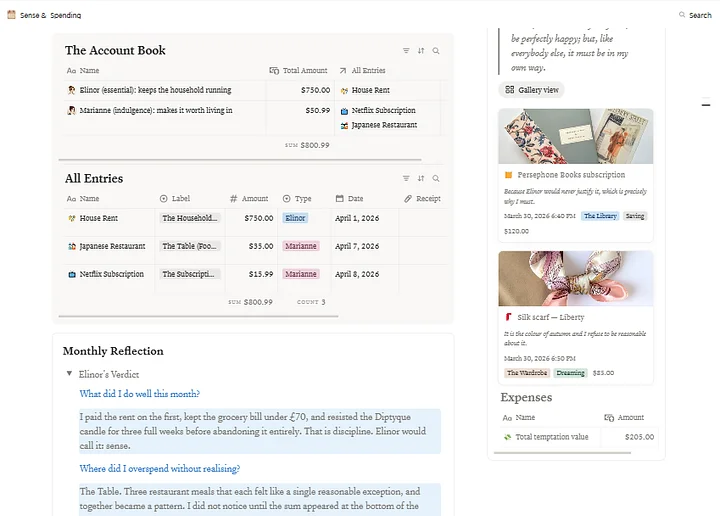Search within the All Entries table

tap(436, 178)
